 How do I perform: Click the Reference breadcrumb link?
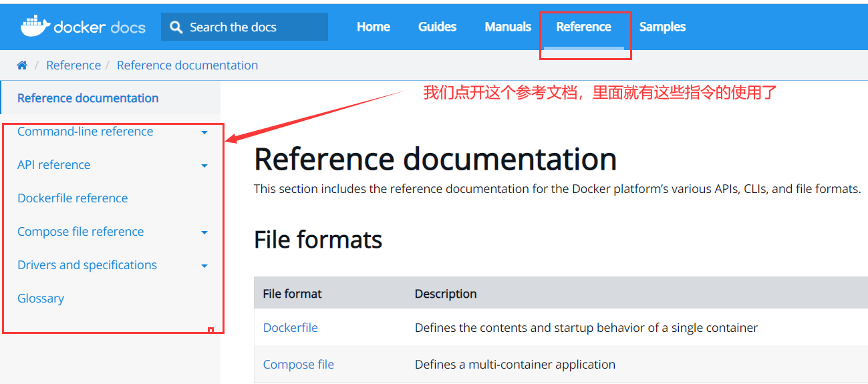click(x=74, y=65)
